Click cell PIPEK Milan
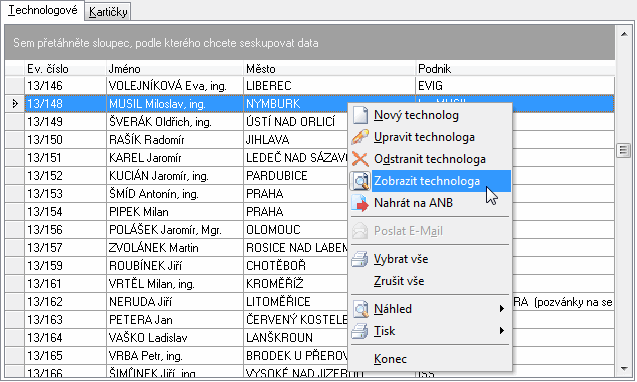637x382 pixels. 175,212
